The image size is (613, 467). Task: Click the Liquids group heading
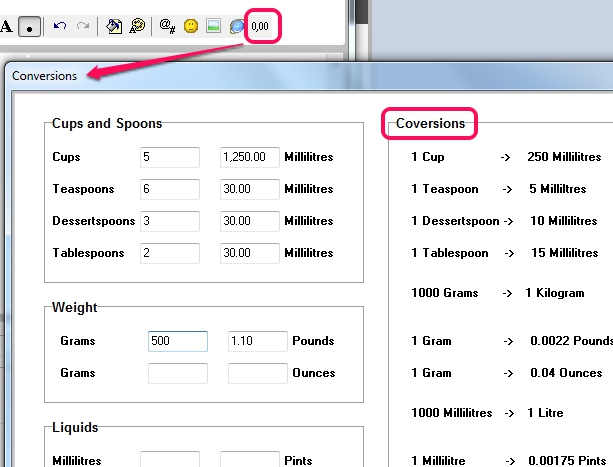coord(75,427)
